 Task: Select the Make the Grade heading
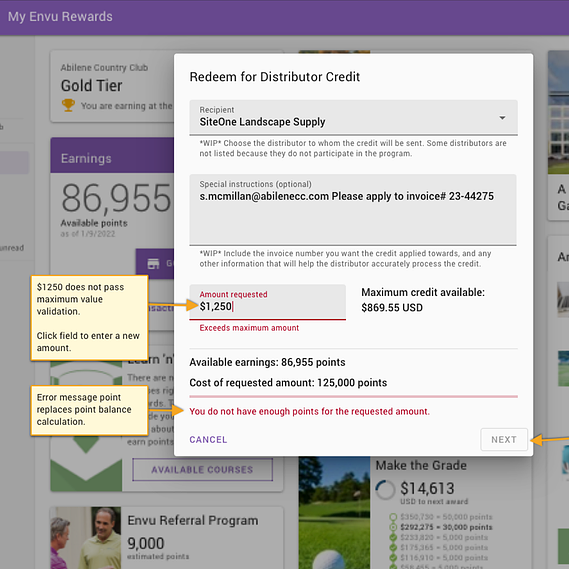421,465
